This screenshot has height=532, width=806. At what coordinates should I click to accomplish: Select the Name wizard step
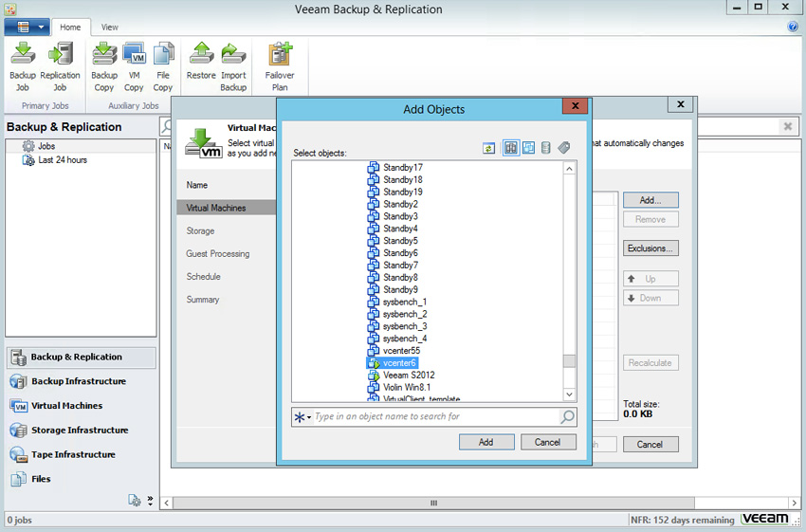(x=197, y=185)
